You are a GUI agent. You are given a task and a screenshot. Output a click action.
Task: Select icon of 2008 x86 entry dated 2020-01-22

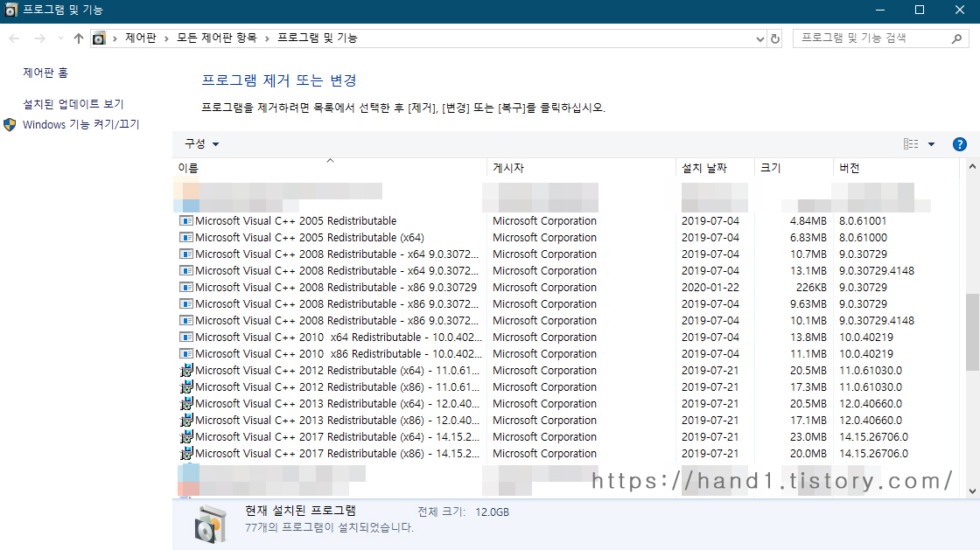coord(186,288)
